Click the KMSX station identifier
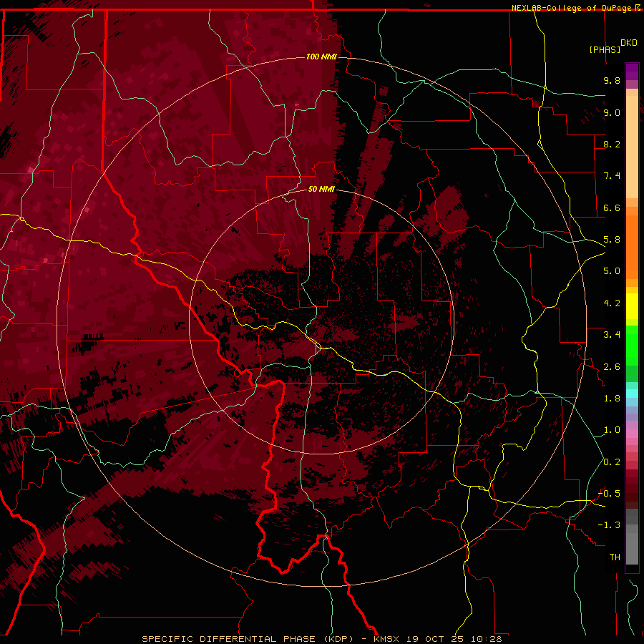The height and width of the screenshot is (644, 644). coord(386,639)
